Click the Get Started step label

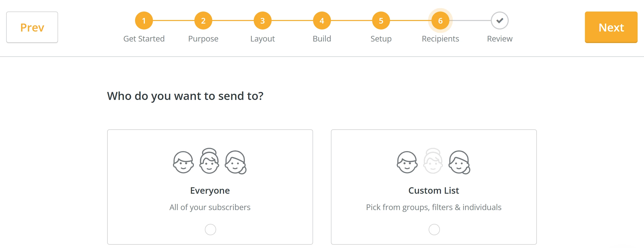coord(144,39)
